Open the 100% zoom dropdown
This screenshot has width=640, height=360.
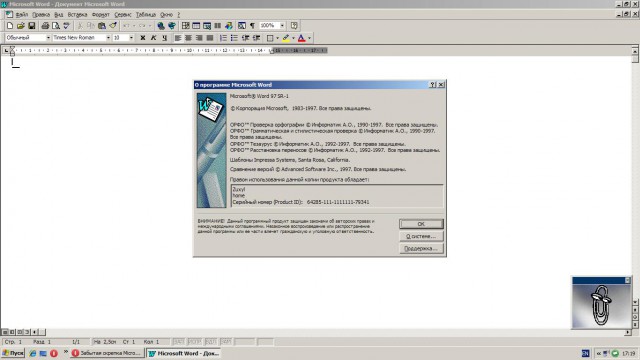click(282, 26)
